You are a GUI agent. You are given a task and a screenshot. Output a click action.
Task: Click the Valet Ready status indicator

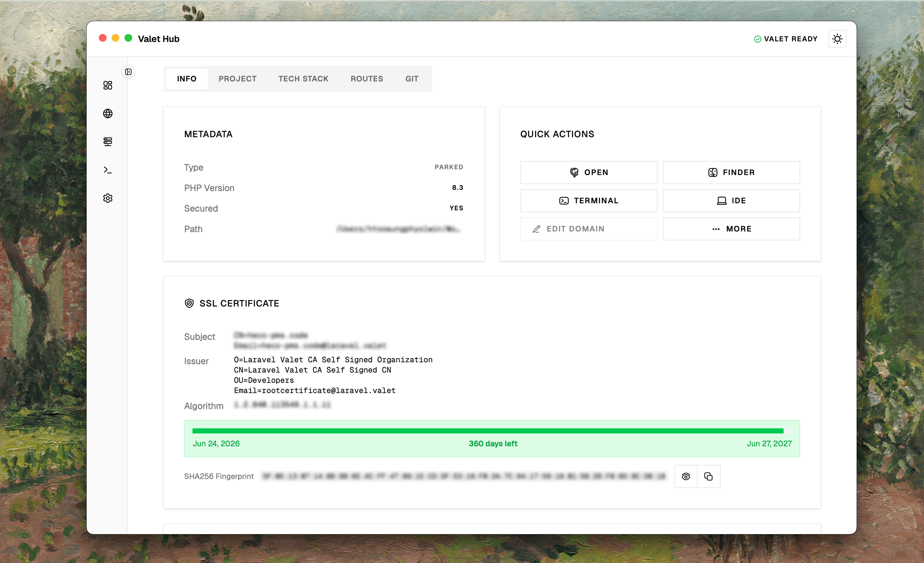pos(785,39)
